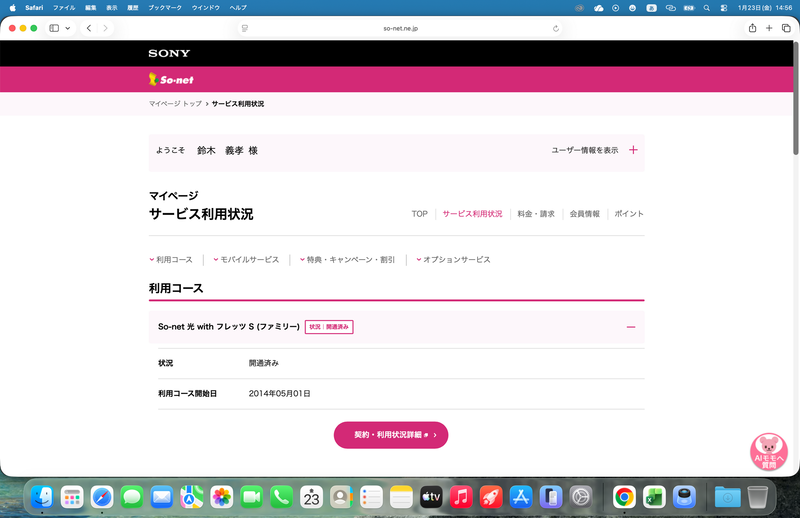This screenshot has width=800, height=518.
Task: Open the Safari sidebar toggle button
Action: (54, 28)
